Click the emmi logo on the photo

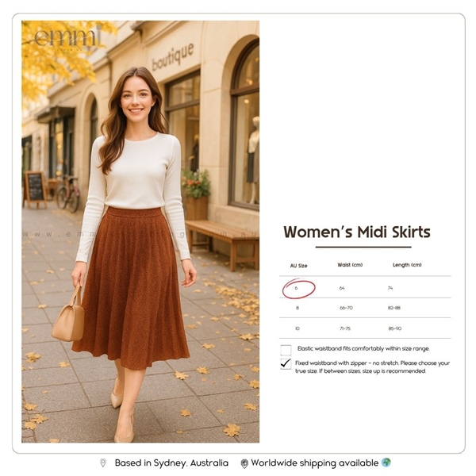click(67, 37)
